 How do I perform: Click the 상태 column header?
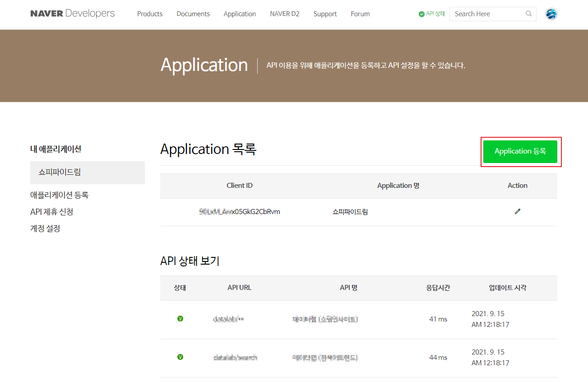[x=180, y=288]
